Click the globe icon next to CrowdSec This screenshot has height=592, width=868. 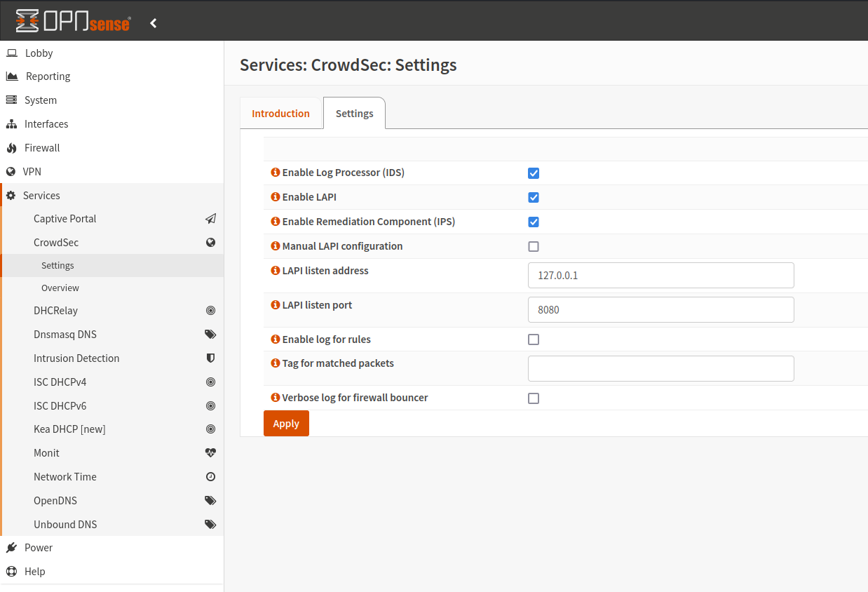click(x=210, y=242)
